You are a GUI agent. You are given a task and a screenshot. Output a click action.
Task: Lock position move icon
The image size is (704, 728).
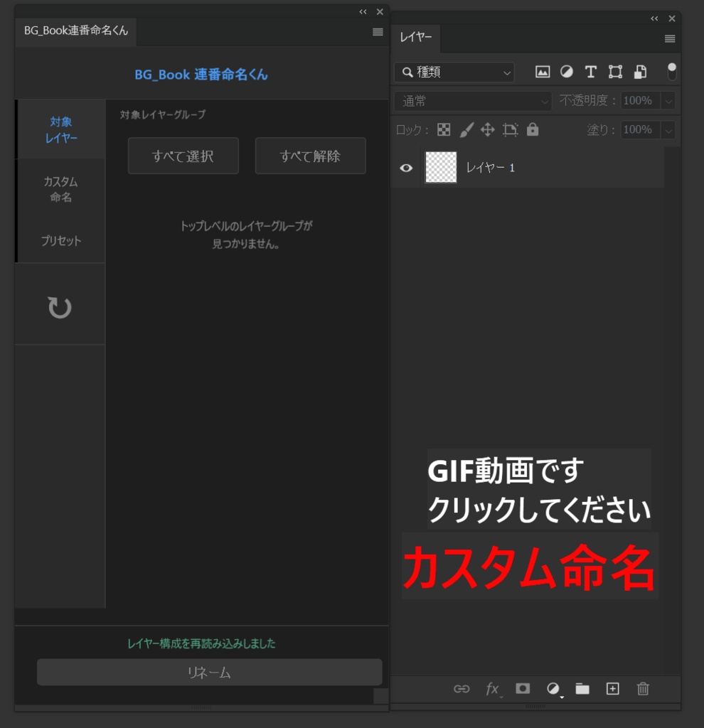coord(488,129)
